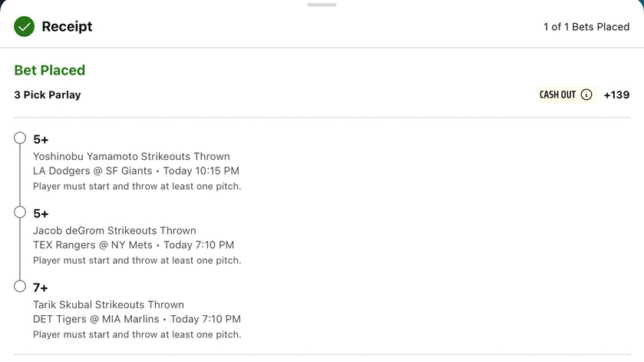
Task: Open the LA Dodgers @ SF Giants game
Action: tap(93, 171)
